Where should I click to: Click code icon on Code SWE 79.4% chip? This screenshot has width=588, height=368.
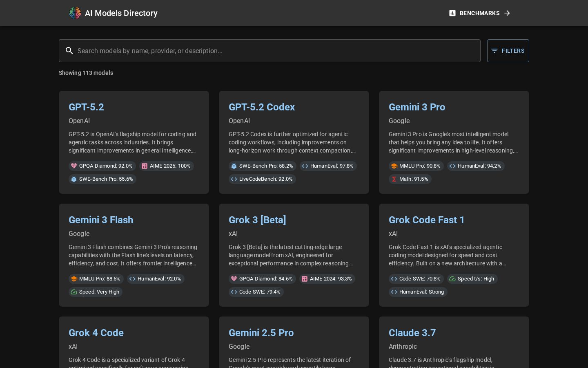click(x=234, y=292)
